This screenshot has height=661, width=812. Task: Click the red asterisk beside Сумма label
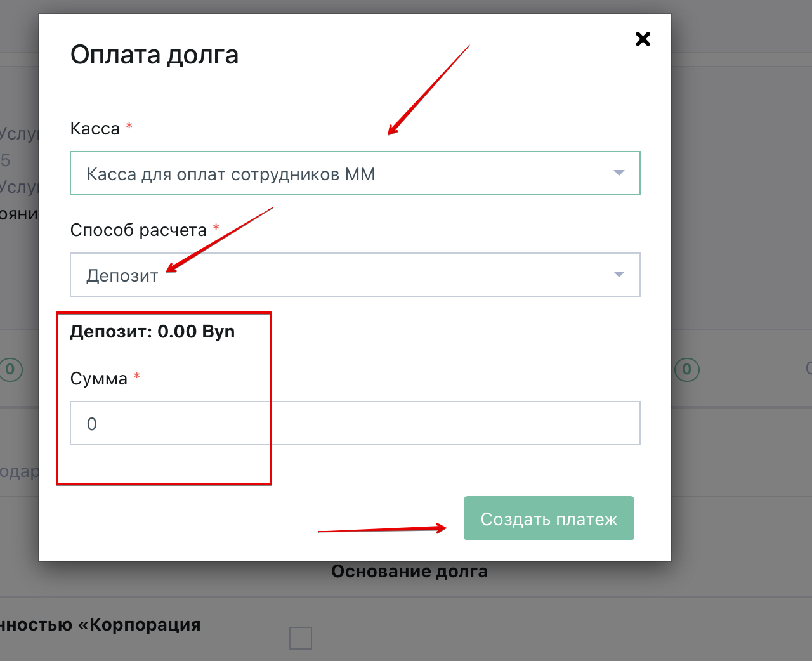point(136,377)
